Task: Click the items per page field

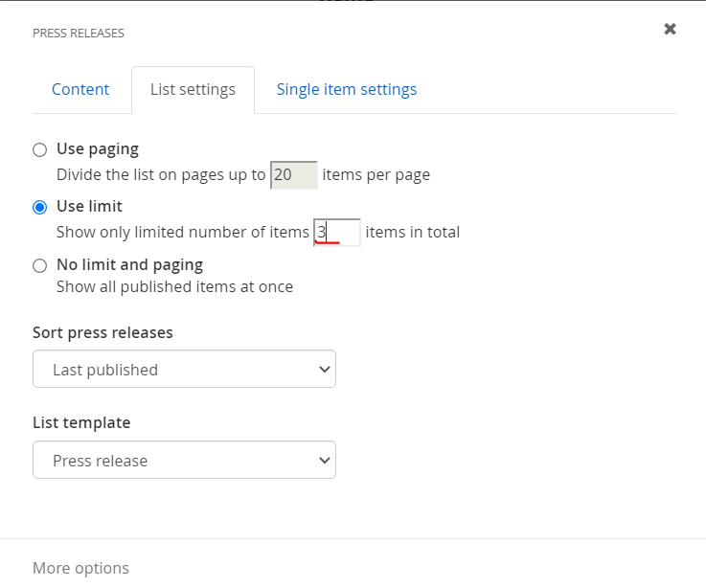Action: coord(294,174)
